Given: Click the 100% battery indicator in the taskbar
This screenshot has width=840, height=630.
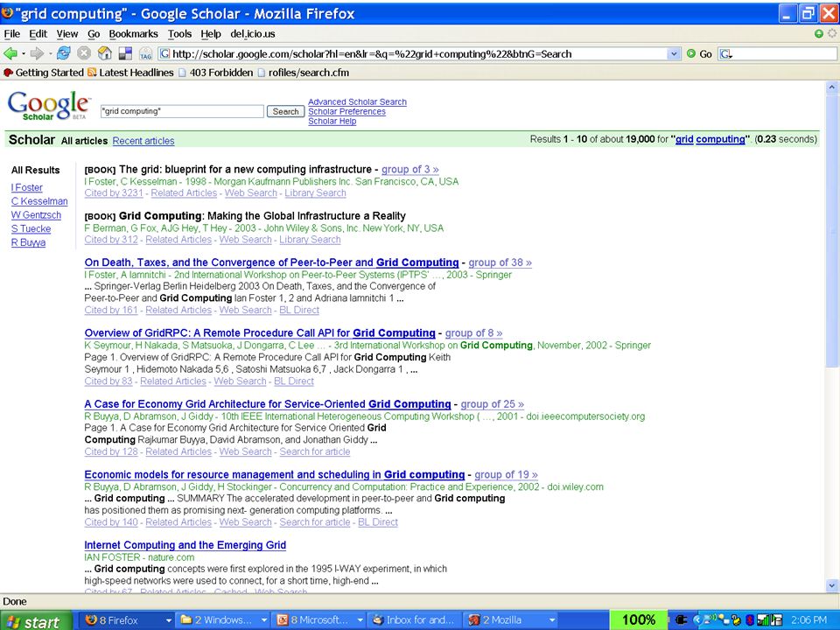Looking at the screenshot, I should click(639, 619).
